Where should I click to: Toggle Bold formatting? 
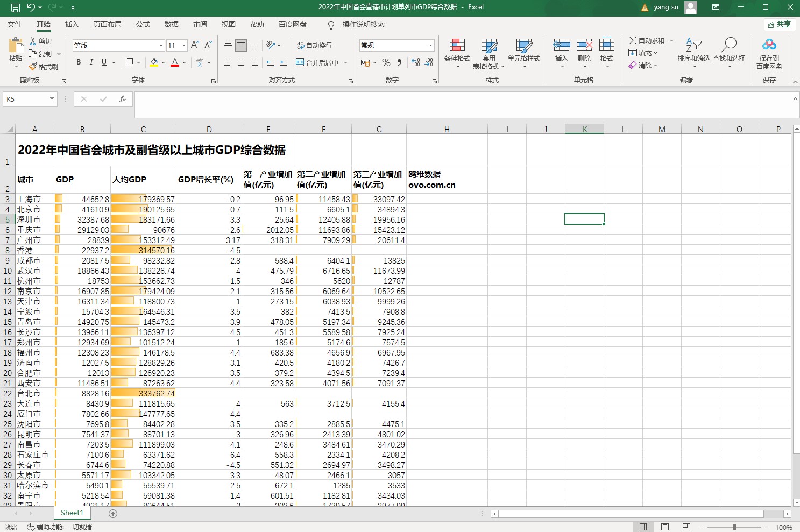79,62
